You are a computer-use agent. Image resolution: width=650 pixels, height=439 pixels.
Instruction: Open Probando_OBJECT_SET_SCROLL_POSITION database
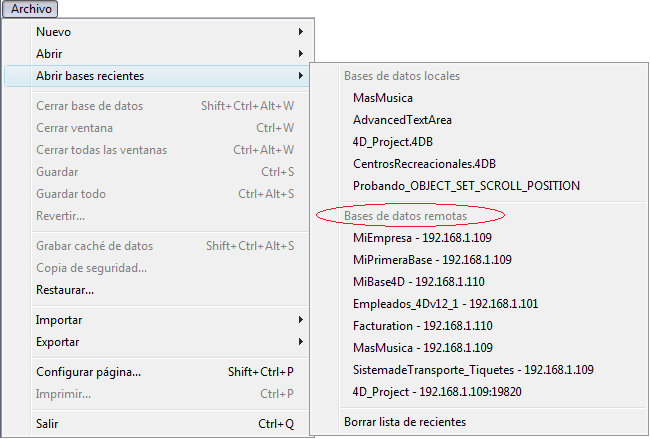[466, 186]
